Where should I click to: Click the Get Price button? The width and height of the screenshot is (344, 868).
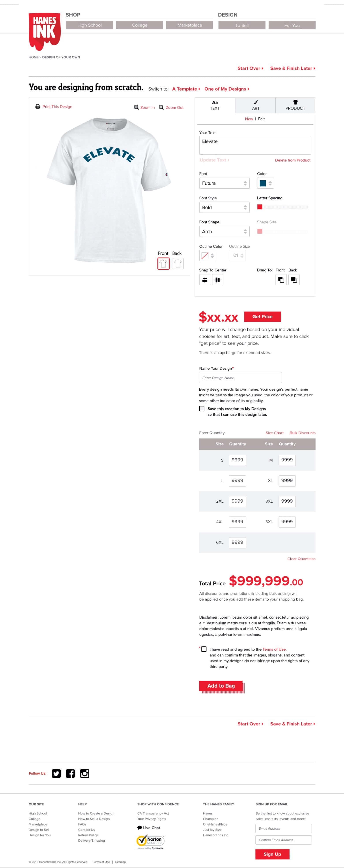tap(262, 317)
